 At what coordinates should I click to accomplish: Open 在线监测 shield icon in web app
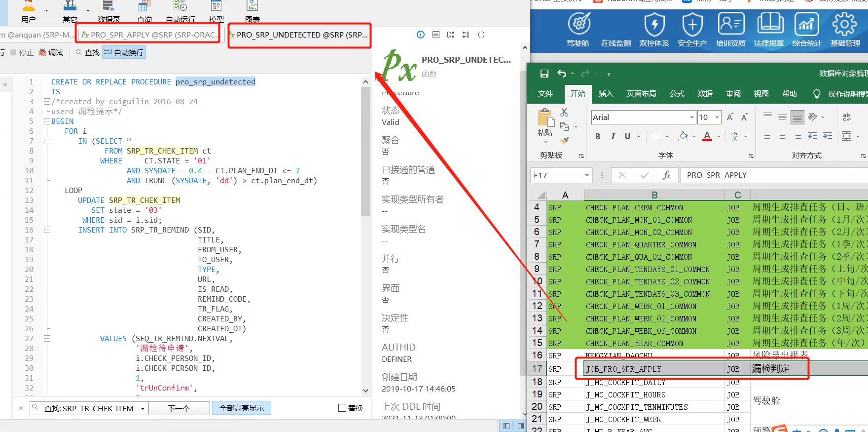pos(616,29)
